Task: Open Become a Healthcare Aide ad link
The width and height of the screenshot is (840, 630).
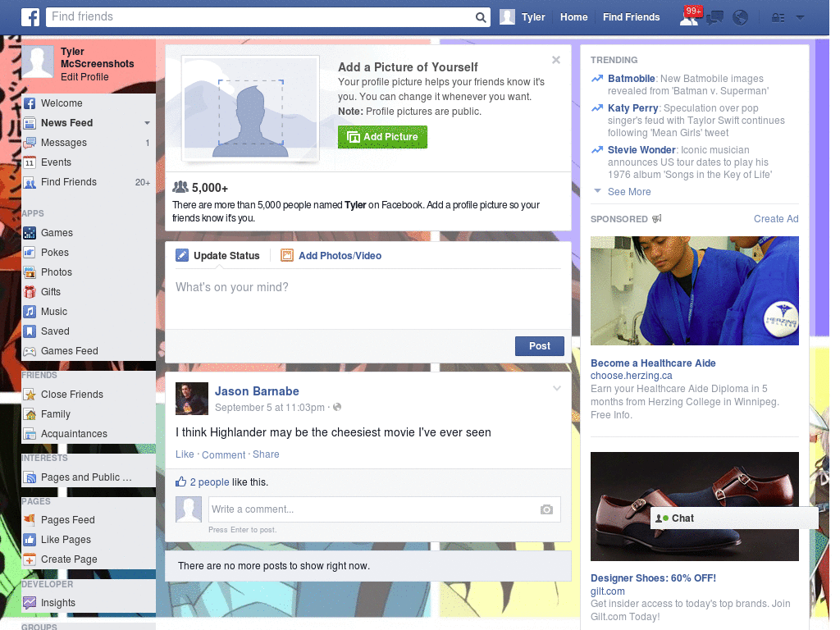Action: (x=653, y=363)
